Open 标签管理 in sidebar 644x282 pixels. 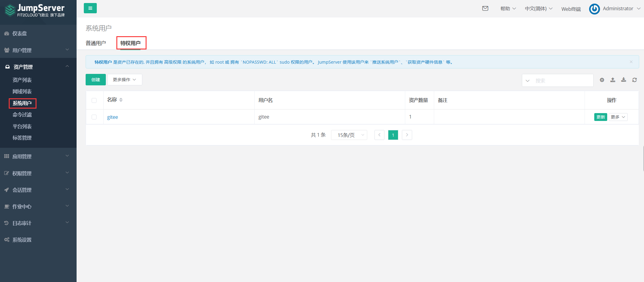coord(22,138)
